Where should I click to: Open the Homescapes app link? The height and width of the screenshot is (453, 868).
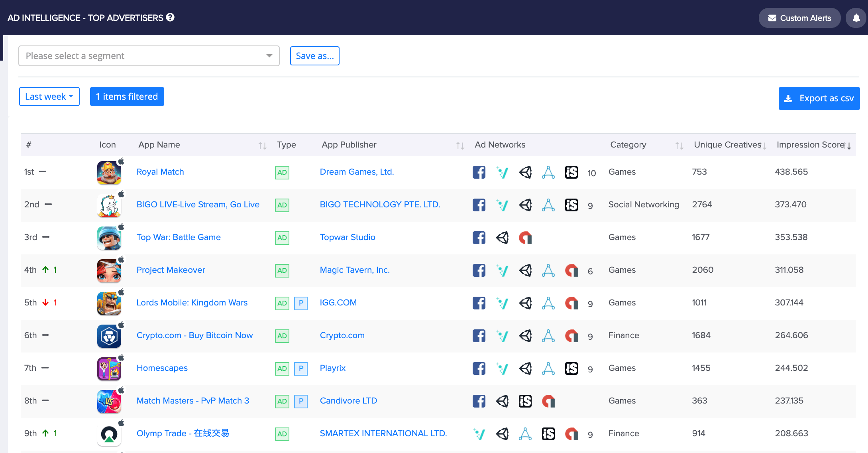(162, 368)
